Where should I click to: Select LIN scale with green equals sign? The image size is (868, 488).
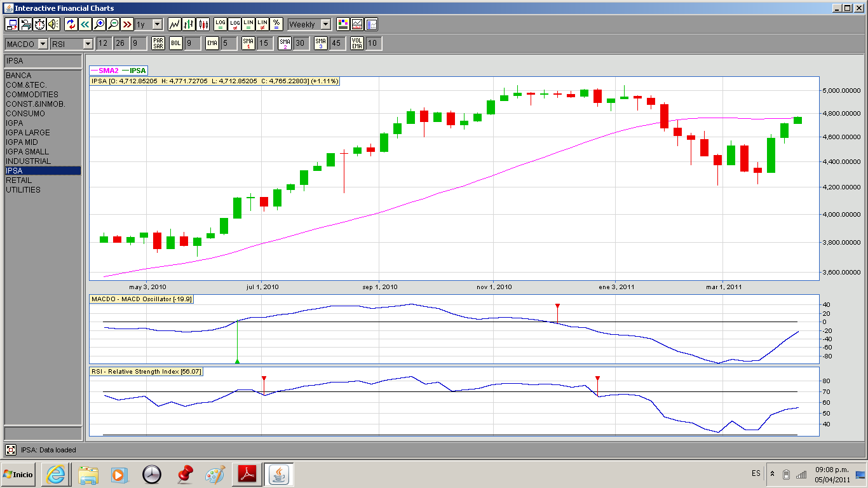(x=248, y=24)
